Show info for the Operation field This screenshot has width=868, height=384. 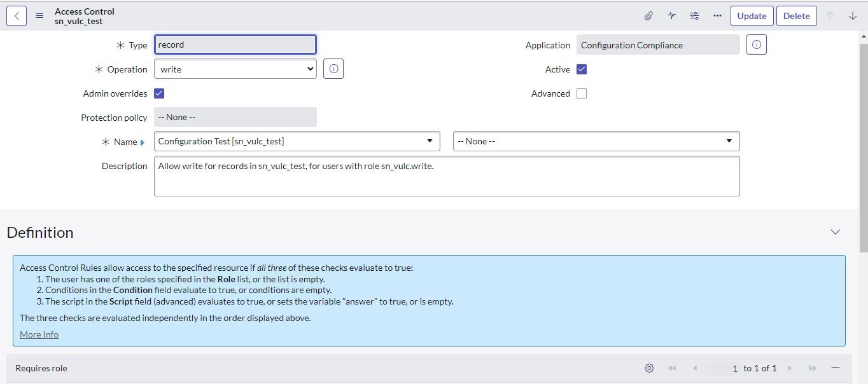tap(333, 69)
